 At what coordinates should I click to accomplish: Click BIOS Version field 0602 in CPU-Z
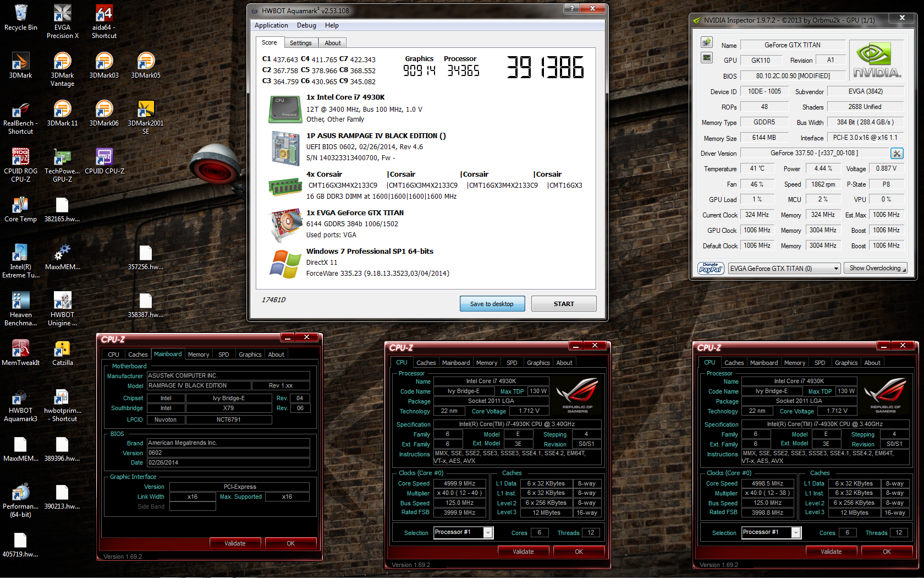coord(228,453)
